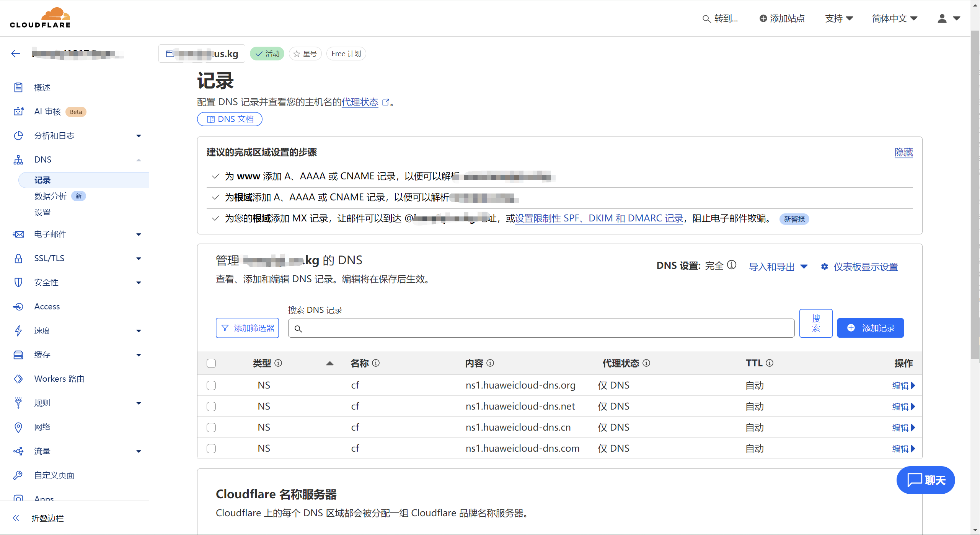Open 数据分析 under DNS menu
Screen dimensions: 980x535
point(51,196)
